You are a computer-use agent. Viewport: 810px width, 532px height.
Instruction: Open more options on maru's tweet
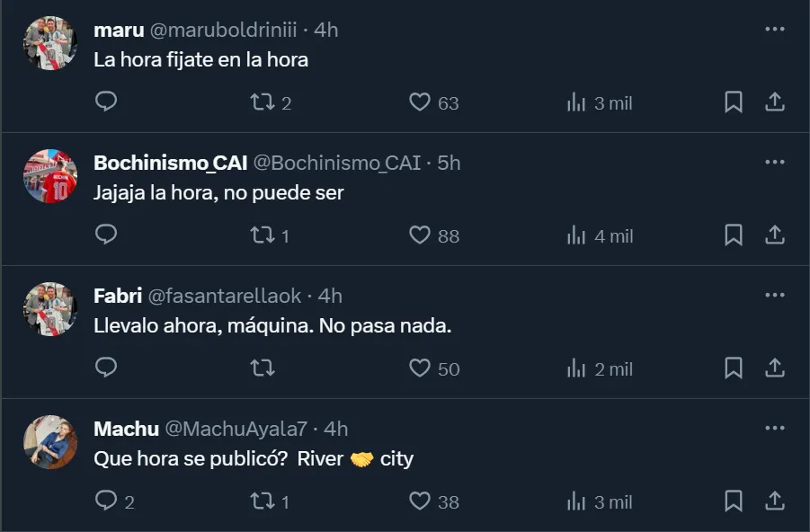[x=774, y=30]
